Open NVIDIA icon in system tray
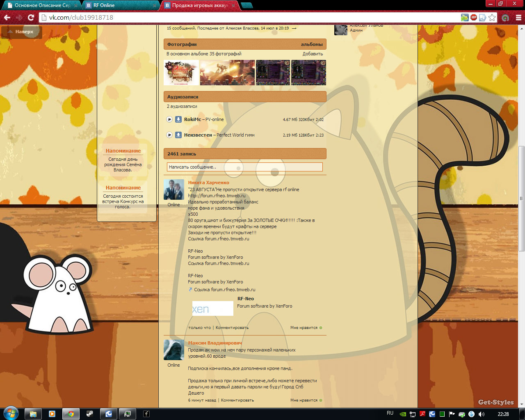 403,414
